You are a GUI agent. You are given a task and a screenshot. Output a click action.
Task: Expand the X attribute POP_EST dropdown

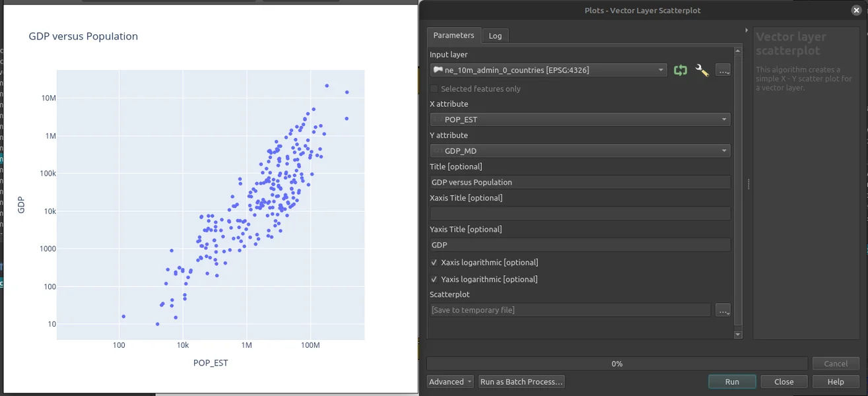click(580, 119)
